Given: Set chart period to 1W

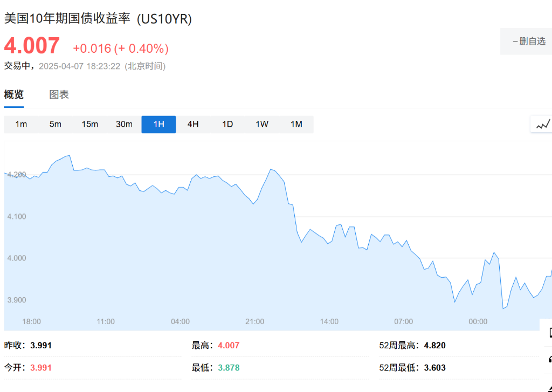Looking at the screenshot, I should click(x=262, y=125).
